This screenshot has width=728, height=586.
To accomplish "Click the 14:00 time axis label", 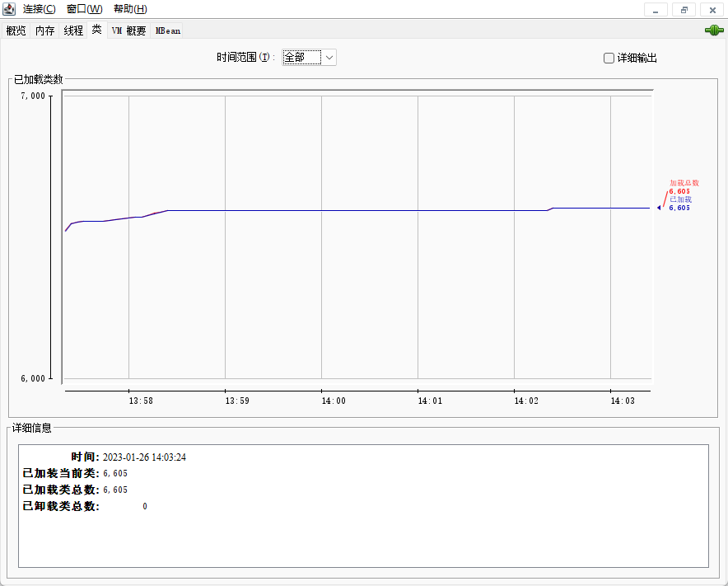I will tap(334, 401).
